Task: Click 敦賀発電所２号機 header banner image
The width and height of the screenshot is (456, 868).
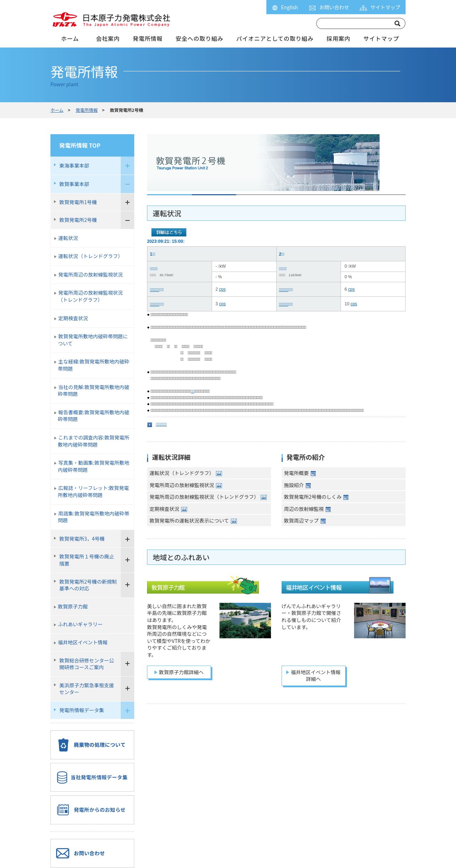Action: [x=263, y=163]
